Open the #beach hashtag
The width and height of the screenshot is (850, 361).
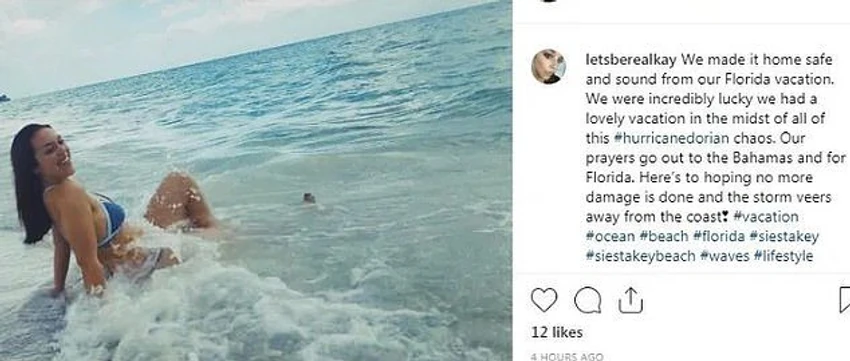[x=664, y=236]
